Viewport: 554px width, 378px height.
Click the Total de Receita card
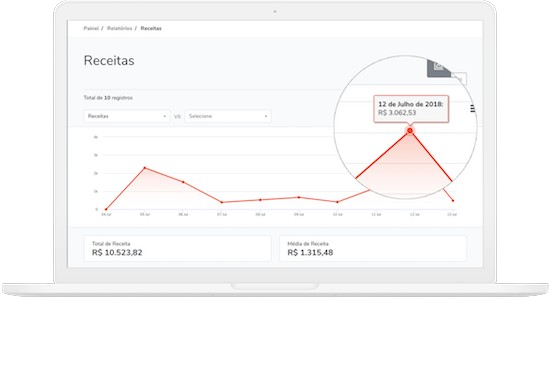(x=177, y=249)
